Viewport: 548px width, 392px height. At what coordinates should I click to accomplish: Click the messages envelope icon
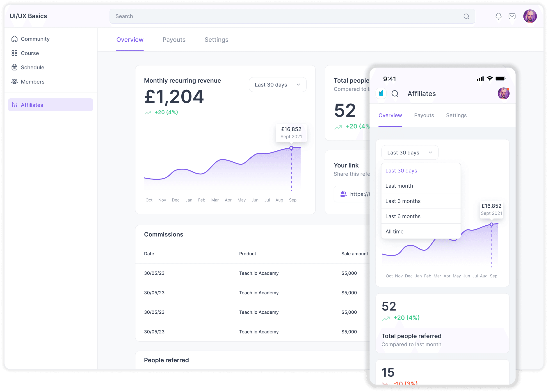(x=512, y=16)
